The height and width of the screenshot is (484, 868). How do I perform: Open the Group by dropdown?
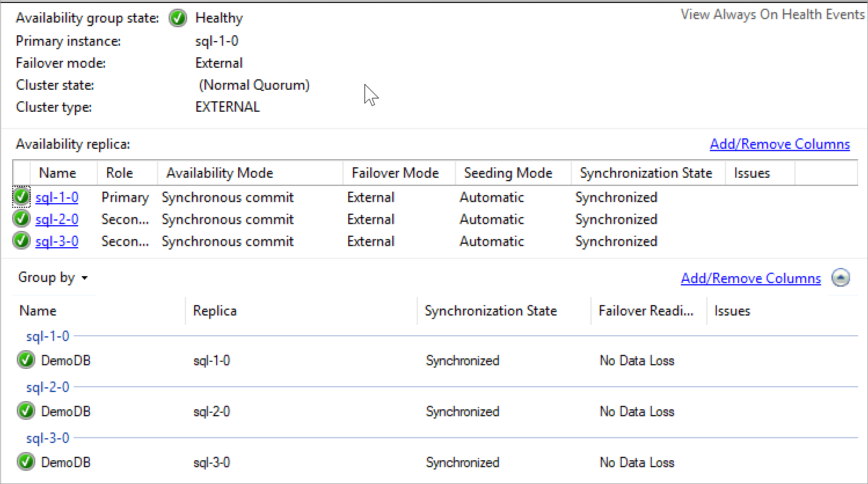[x=52, y=277]
